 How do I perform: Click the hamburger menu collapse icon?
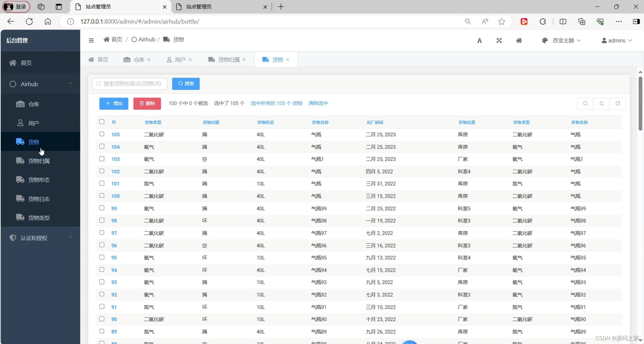tap(91, 40)
